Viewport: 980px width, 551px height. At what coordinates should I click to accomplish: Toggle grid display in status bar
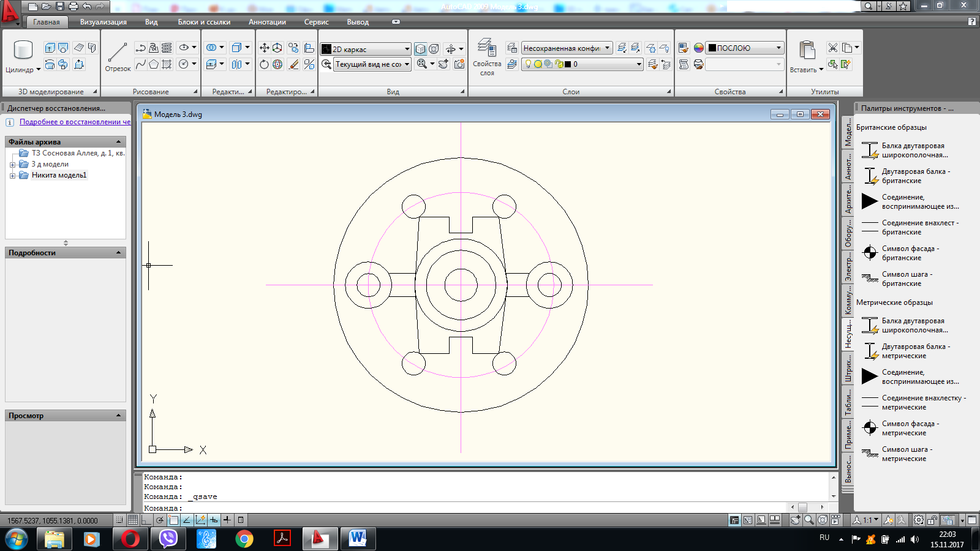[x=133, y=520]
